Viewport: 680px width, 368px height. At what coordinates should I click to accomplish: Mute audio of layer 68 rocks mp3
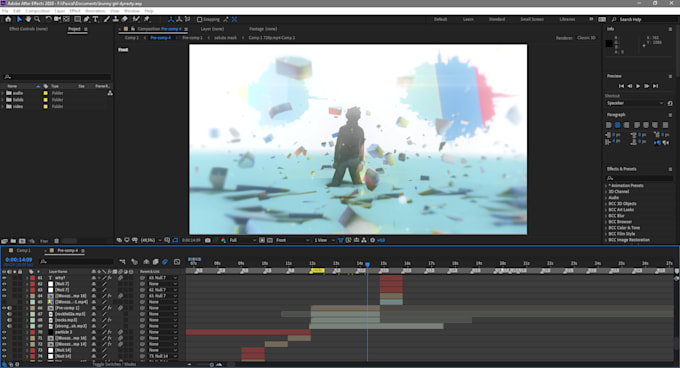coord(10,320)
